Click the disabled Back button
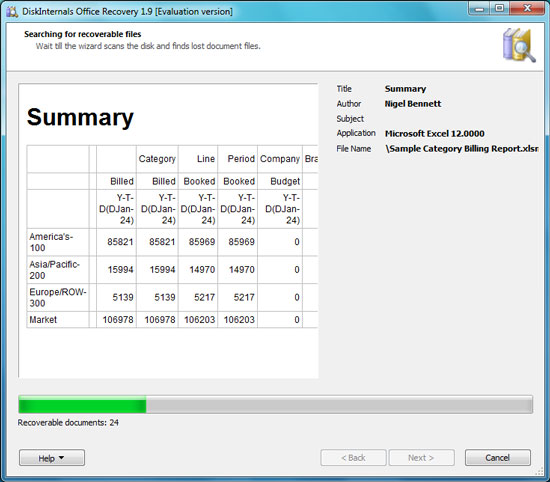This screenshot has height=482, width=550. click(353, 458)
